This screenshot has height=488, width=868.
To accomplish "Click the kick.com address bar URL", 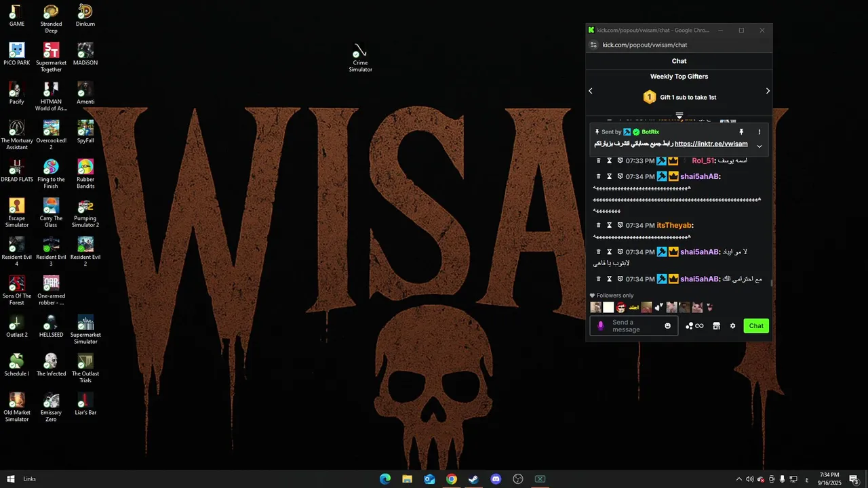I will [645, 45].
